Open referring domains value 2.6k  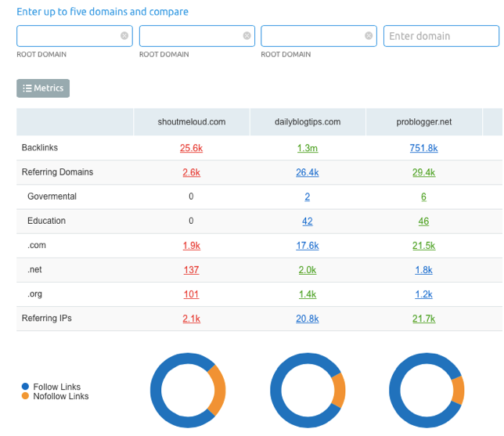pos(191,172)
